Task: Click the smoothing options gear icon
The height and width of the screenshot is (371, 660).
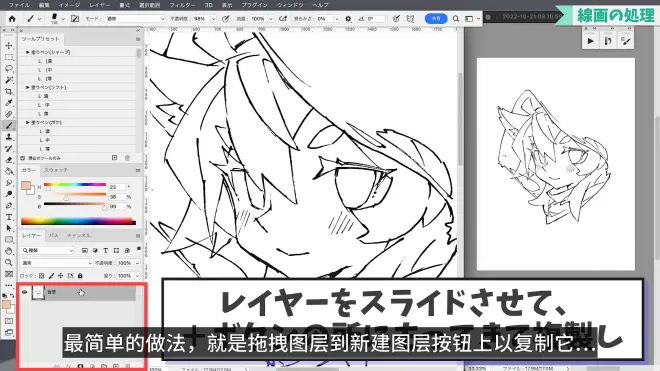Action: [348, 19]
